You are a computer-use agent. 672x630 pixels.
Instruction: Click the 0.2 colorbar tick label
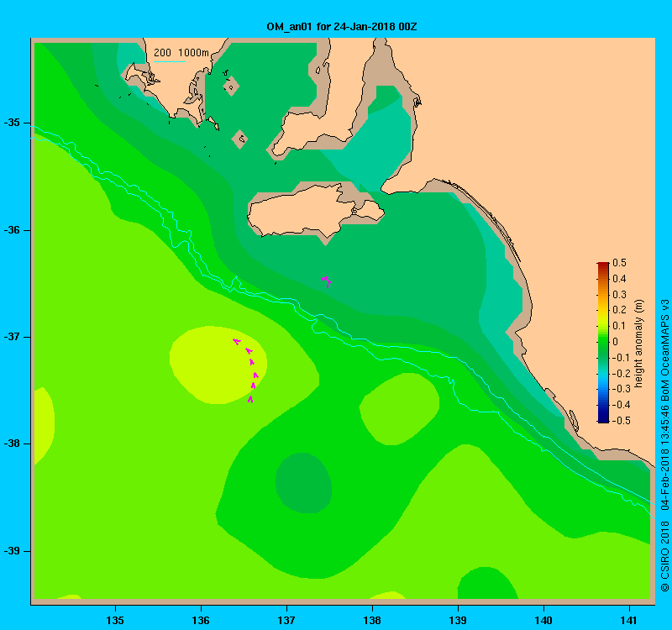pos(619,310)
